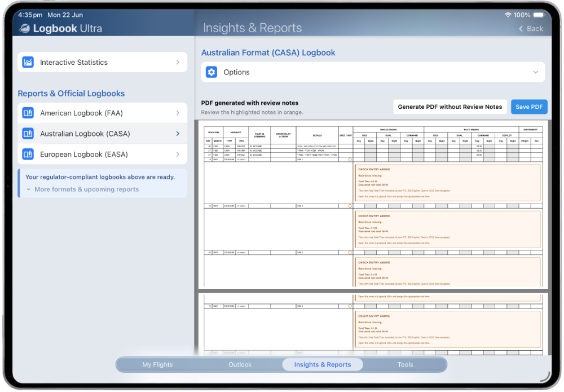Open Australian Logbook (CASA) chevron
This screenshot has height=392, width=564.
[x=178, y=134]
